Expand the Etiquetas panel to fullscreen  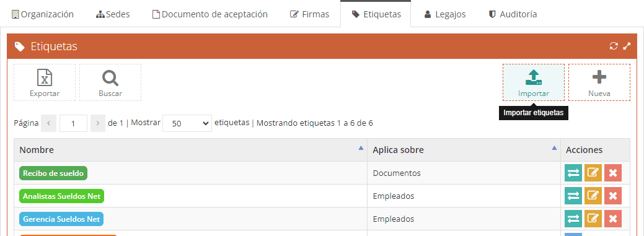[x=627, y=46]
